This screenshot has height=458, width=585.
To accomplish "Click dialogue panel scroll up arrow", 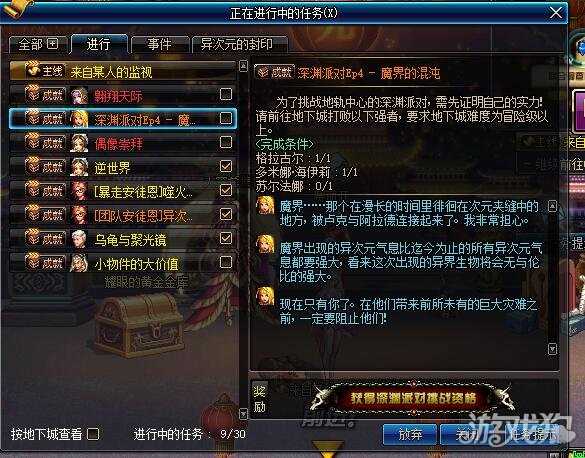I will tap(553, 206).
